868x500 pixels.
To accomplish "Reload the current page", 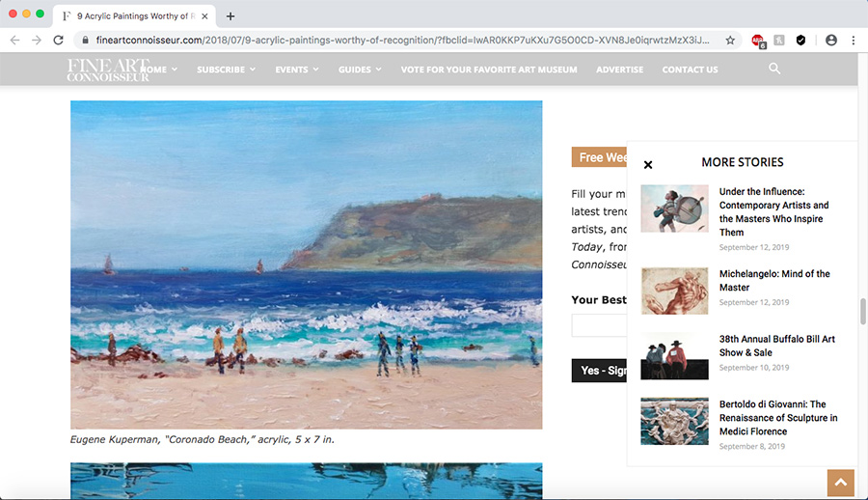I will (x=58, y=40).
